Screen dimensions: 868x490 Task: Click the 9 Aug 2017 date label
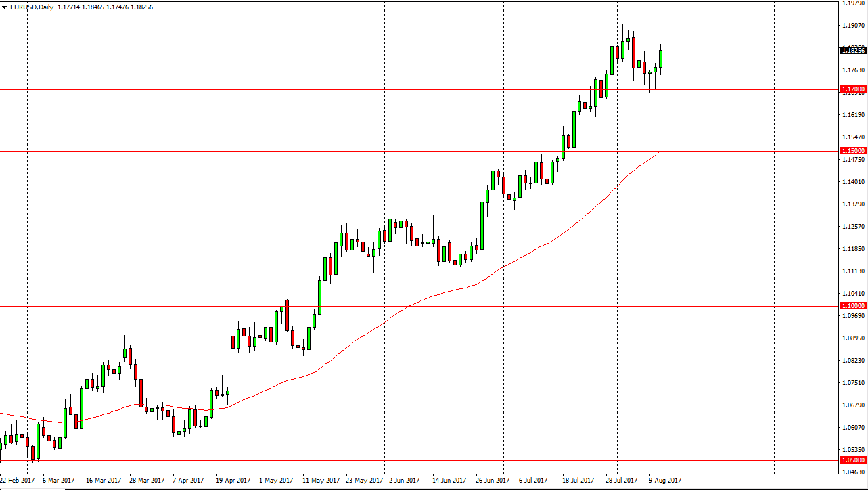[665, 481]
